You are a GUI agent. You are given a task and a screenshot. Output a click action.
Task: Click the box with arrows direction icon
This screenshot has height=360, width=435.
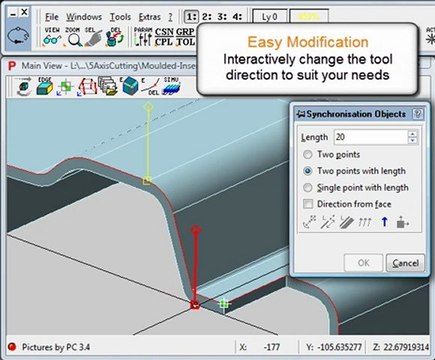403,222
